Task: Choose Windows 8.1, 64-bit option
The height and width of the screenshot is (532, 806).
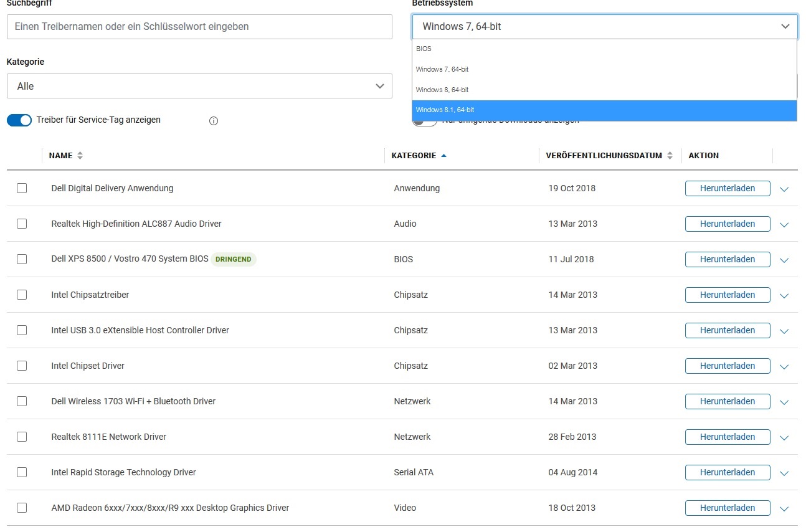Action: pos(605,110)
